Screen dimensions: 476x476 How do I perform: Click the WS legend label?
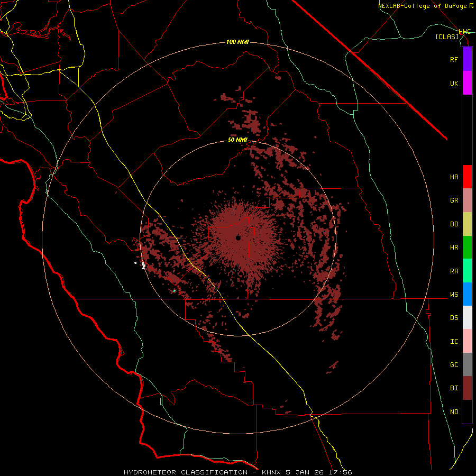454,295
